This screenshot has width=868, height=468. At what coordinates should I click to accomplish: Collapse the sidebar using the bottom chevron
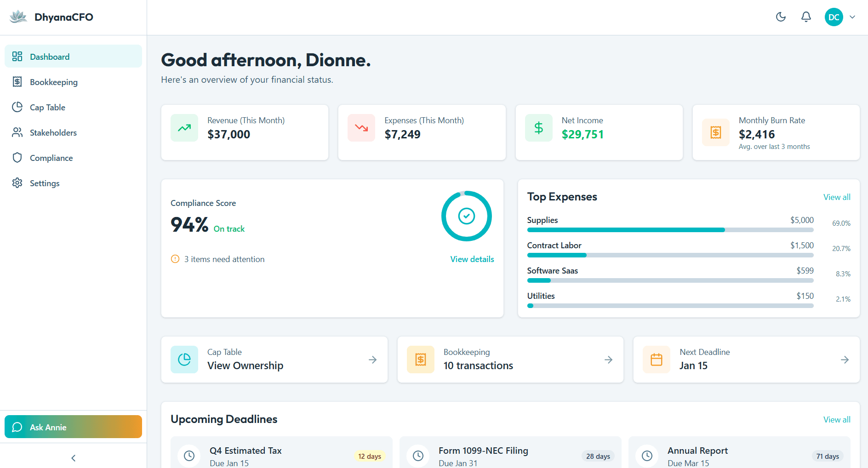(x=73, y=458)
